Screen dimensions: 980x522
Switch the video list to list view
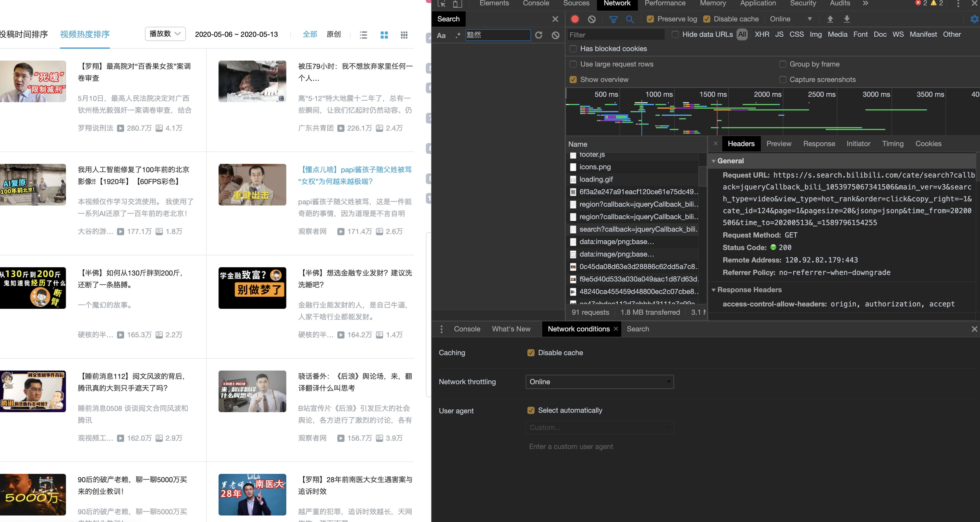point(363,35)
